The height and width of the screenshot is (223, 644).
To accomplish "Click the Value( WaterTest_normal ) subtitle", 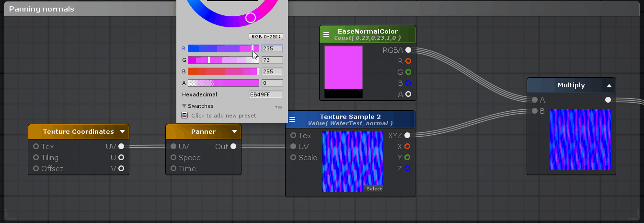I will point(350,123).
